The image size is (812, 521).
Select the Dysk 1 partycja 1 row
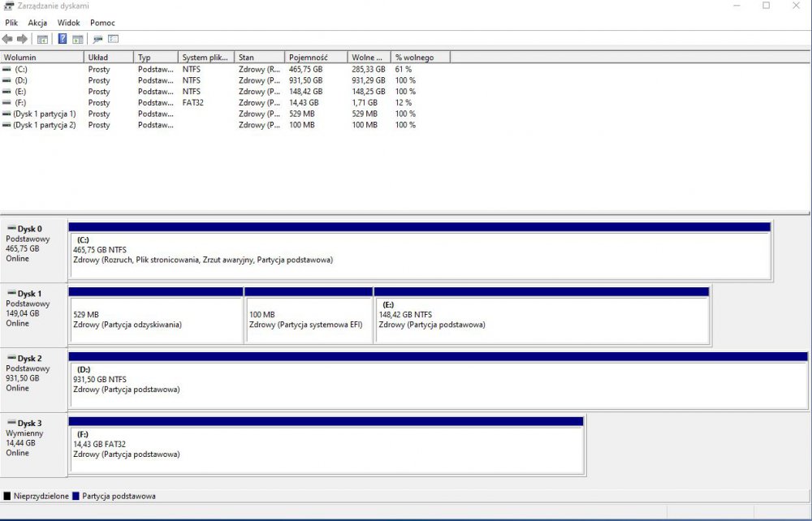(x=44, y=114)
